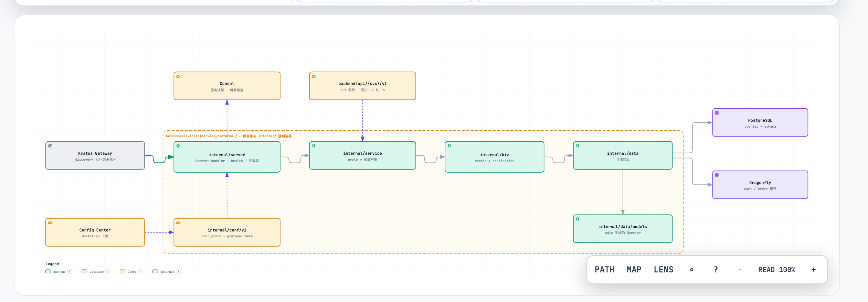The image size is (868, 302).
Task: Click the database icon on PostgreSQL node
Action: [x=717, y=113]
